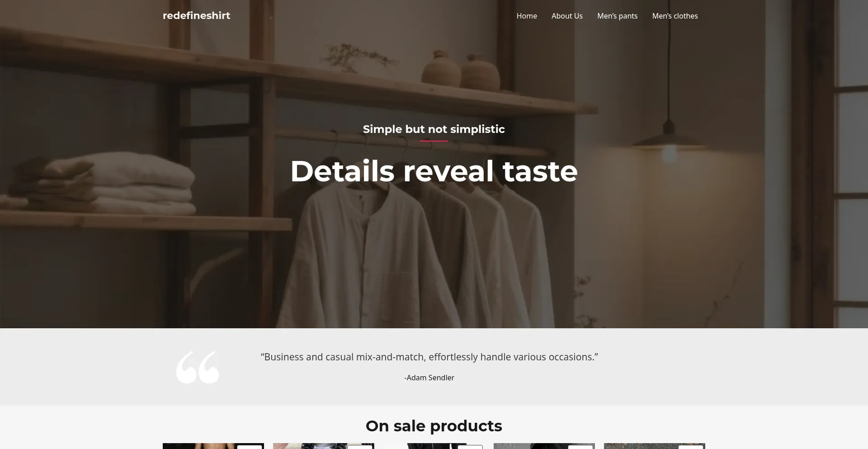Click the "Simple but not simplistic" subtitle
Screen dimensions: 868x449
tap(434, 129)
